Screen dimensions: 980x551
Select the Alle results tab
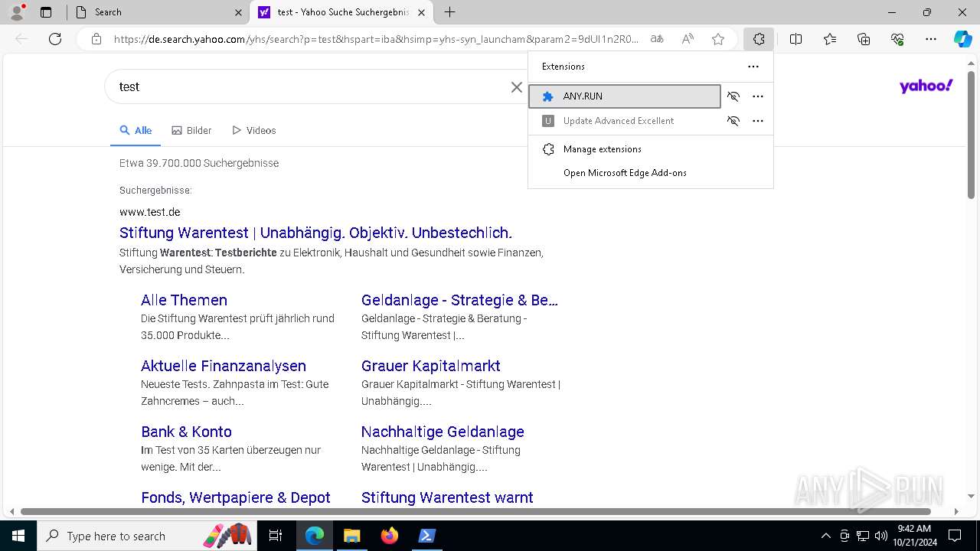[136, 131]
